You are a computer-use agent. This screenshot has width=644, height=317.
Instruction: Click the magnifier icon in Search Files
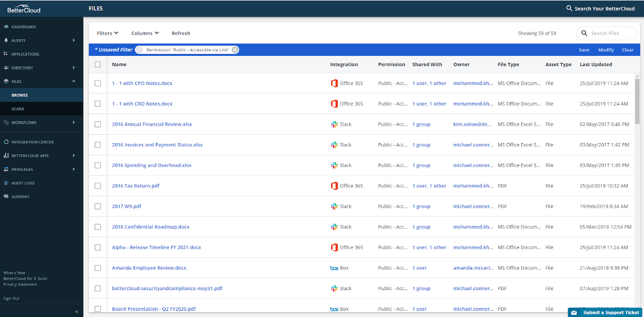[x=584, y=33]
